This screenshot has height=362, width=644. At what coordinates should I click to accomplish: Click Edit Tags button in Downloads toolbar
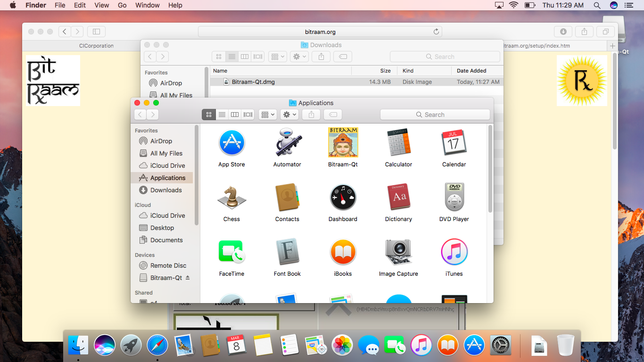pyautogui.click(x=343, y=57)
